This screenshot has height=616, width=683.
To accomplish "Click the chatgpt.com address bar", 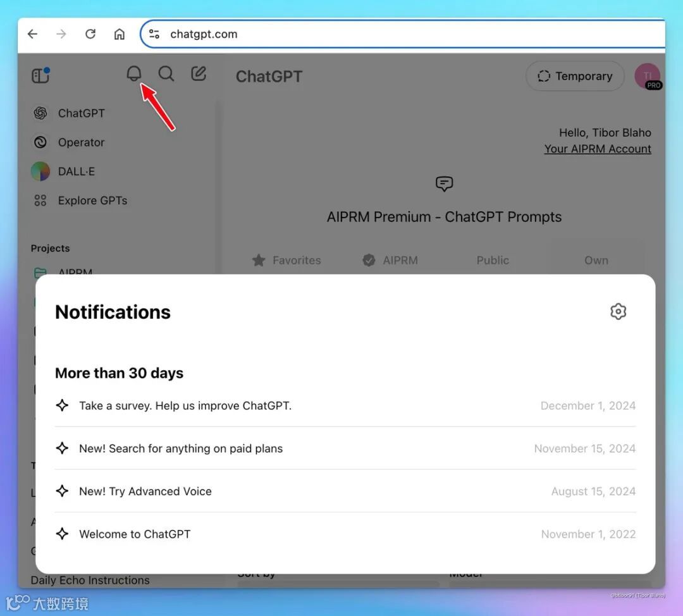I will pyautogui.click(x=402, y=34).
